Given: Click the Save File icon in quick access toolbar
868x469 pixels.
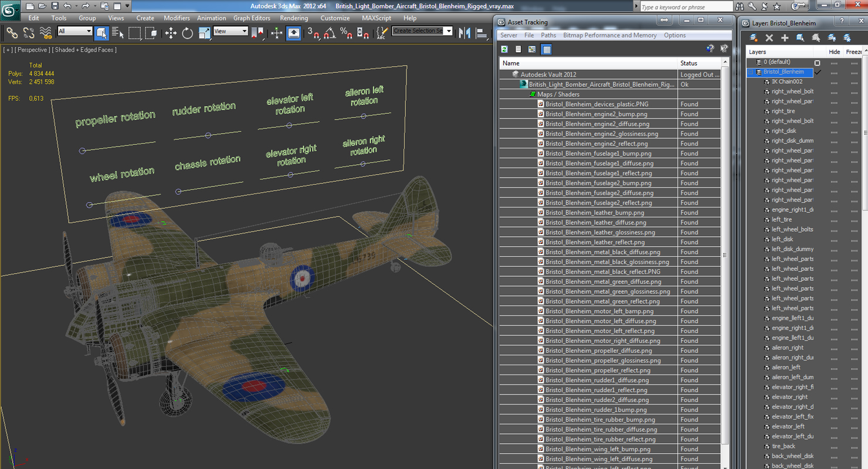Looking at the screenshot, I should tap(55, 6).
